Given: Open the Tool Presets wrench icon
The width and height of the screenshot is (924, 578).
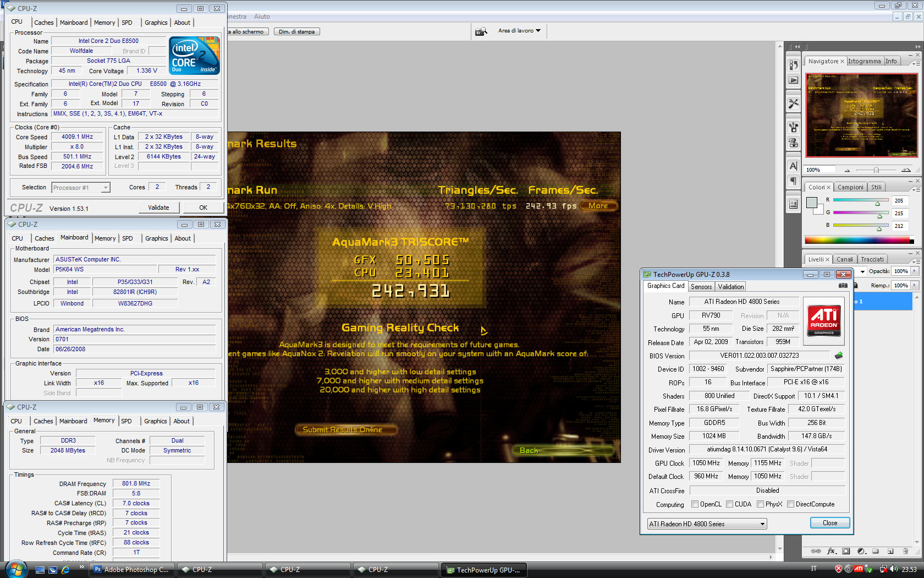Looking at the screenshot, I should point(793,103).
